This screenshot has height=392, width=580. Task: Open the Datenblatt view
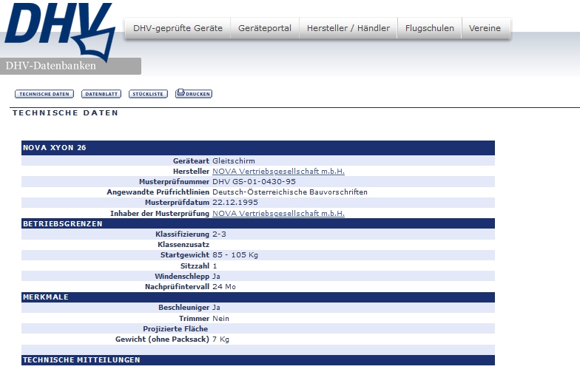(x=101, y=94)
